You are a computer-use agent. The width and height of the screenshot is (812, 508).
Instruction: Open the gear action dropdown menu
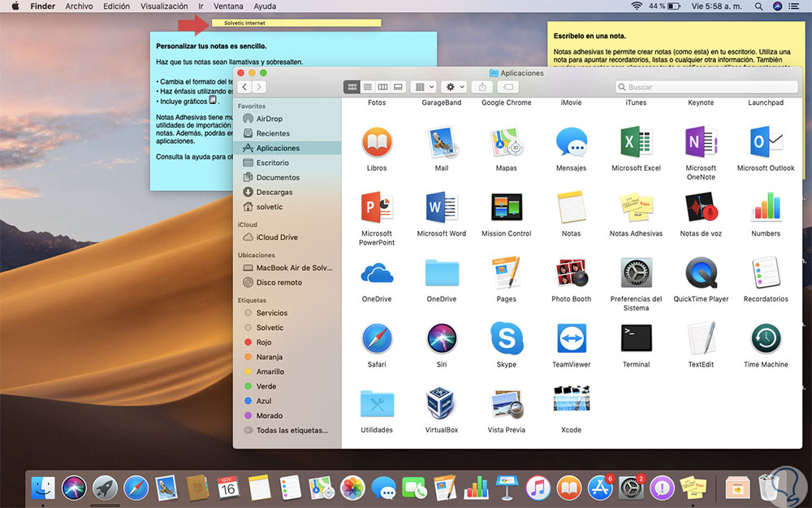point(455,87)
